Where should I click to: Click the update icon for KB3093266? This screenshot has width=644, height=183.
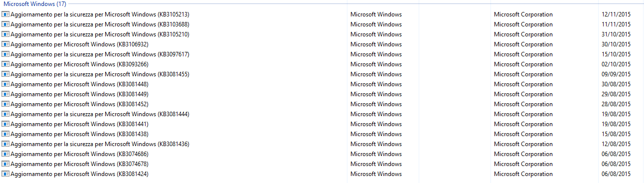coord(5,64)
